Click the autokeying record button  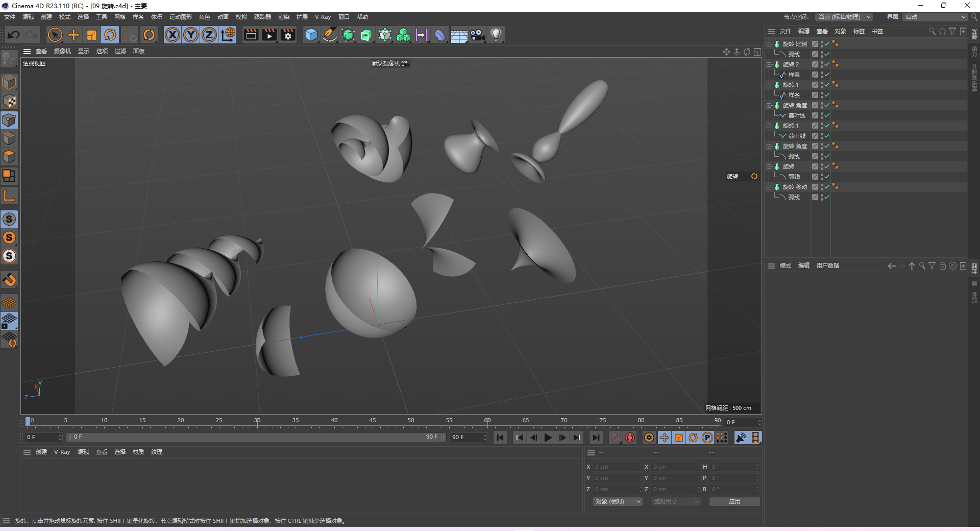click(x=630, y=438)
